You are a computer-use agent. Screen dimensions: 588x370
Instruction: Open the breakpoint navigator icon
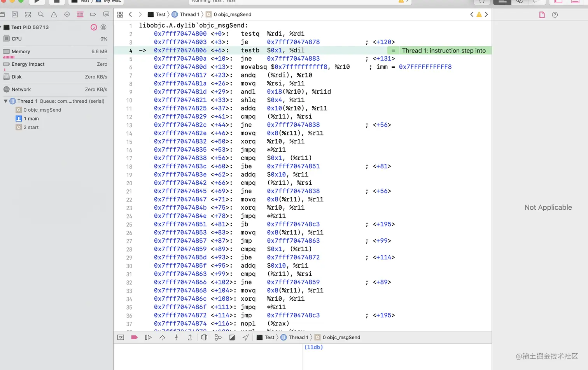click(93, 14)
